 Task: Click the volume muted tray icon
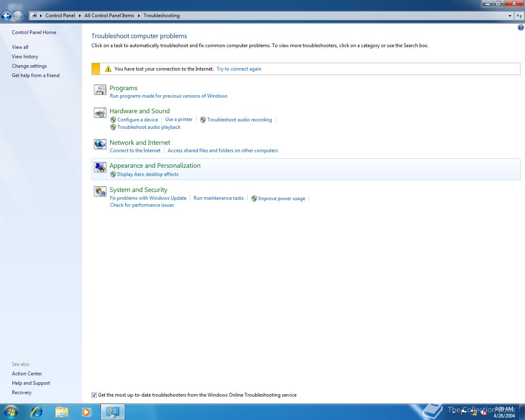(x=484, y=413)
